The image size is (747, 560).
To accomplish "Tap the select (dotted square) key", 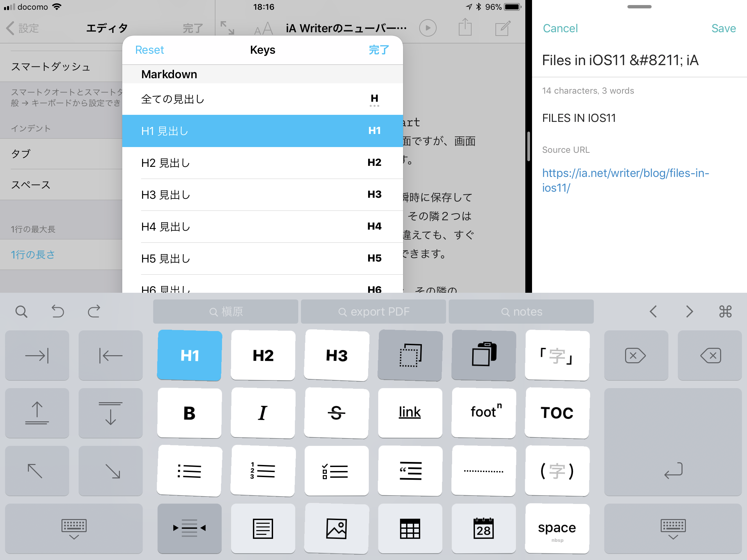I will pyautogui.click(x=410, y=356).
